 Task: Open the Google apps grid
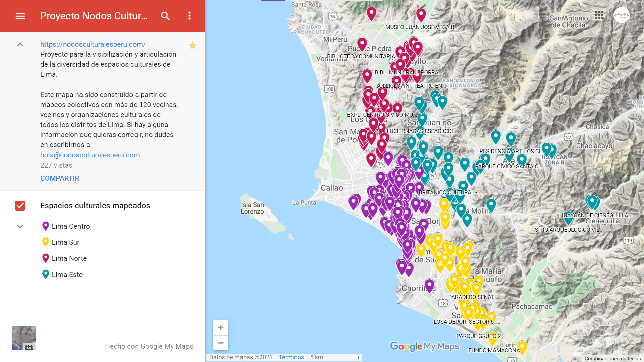pos(599,15)
